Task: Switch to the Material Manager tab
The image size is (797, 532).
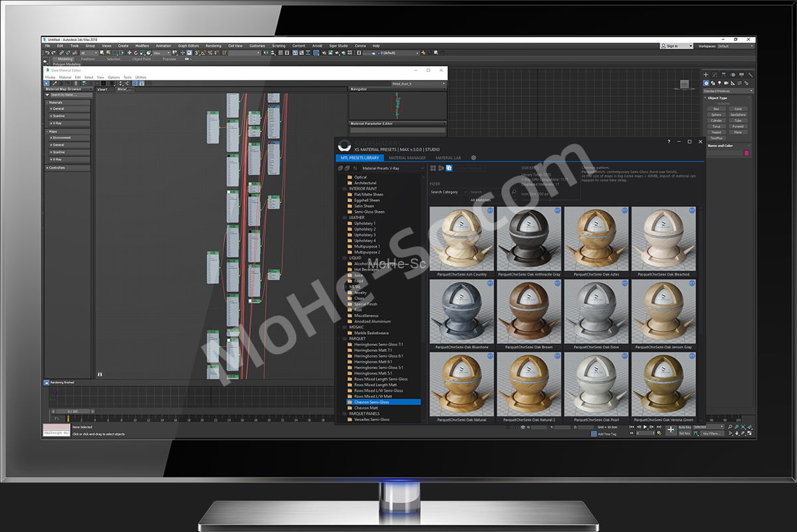Action: point(407,157)
